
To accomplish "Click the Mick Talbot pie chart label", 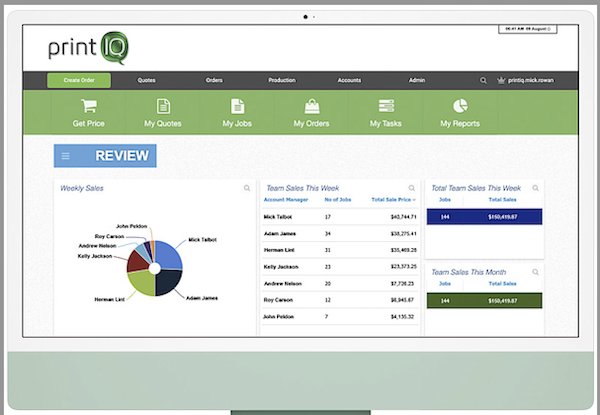I will 202,240.
